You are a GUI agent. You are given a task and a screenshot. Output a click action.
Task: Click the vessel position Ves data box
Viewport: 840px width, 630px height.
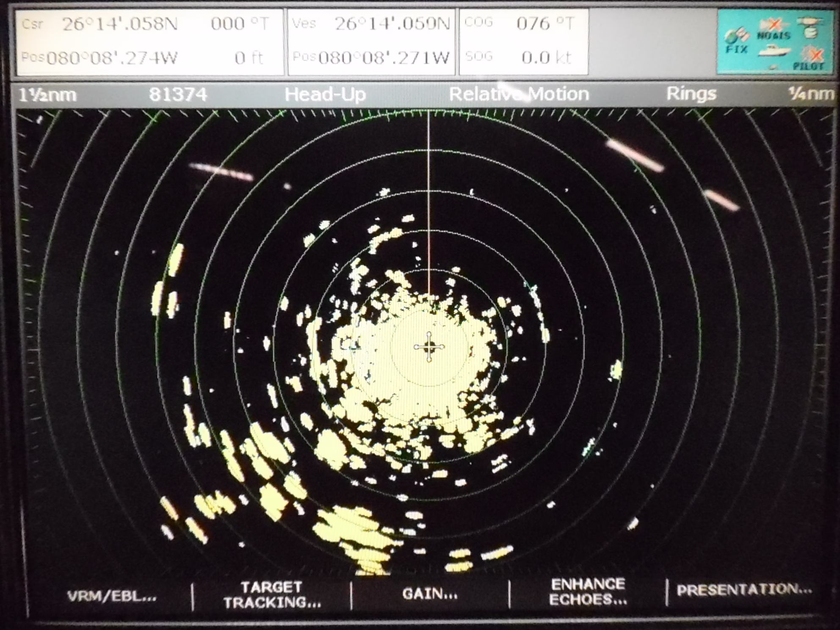[x=371, y=41]
